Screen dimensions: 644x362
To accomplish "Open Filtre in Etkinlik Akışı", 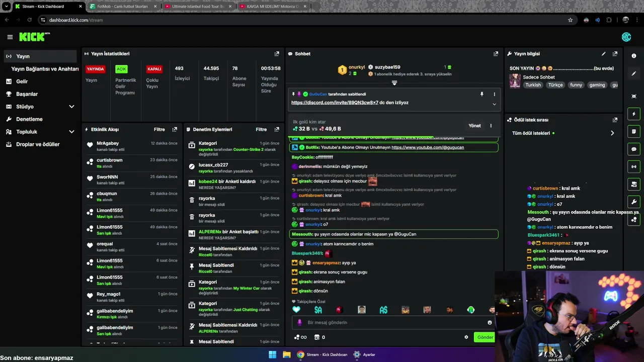I will pyautogui.click(x=159, y=130).
